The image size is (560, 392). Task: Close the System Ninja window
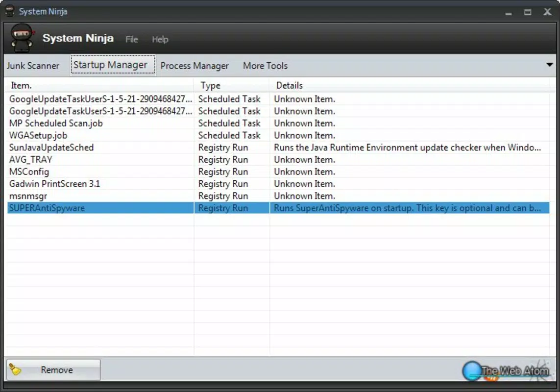pyautogui.click(x=547, y=12)
